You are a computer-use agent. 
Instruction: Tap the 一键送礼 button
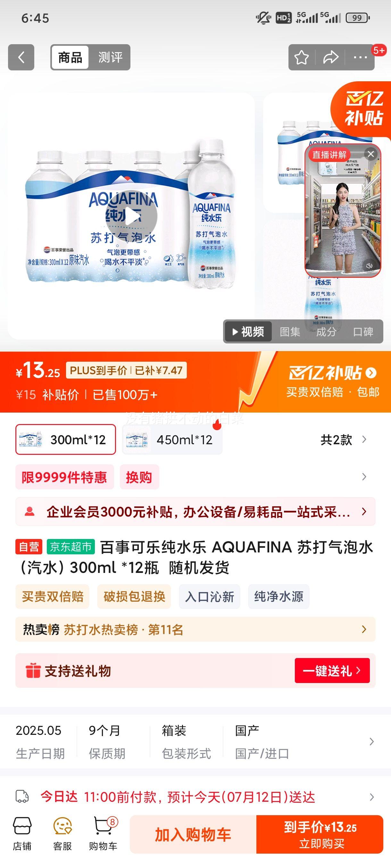pos(332,671)
